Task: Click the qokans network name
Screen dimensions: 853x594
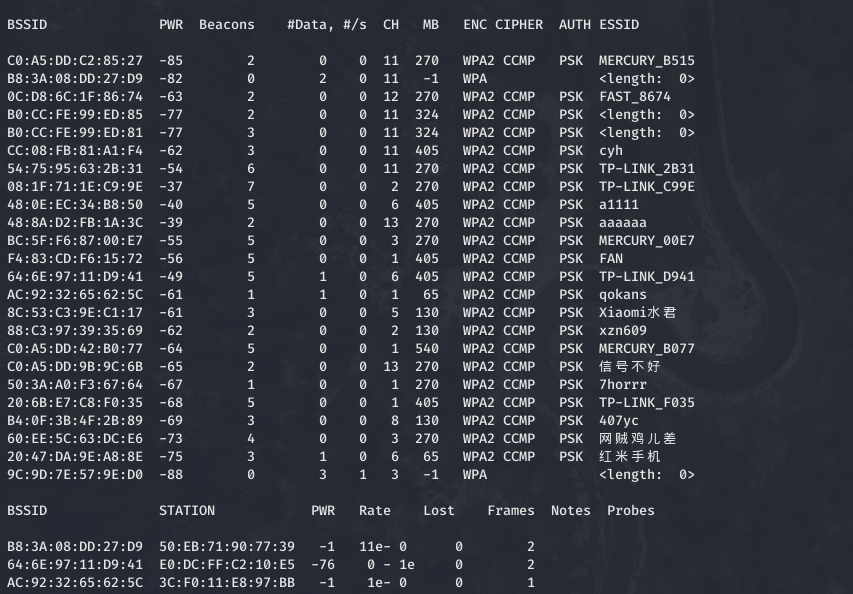Action: (623, 295)
